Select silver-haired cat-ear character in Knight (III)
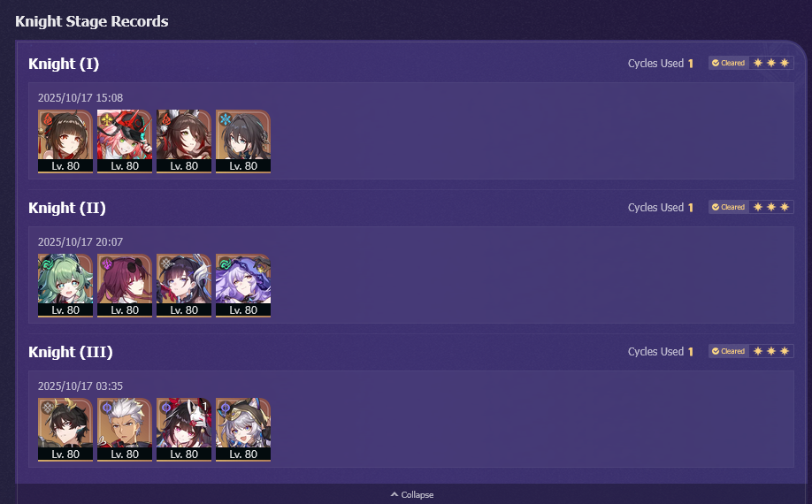Screen dimensions: 812x504 coord(243,429)
